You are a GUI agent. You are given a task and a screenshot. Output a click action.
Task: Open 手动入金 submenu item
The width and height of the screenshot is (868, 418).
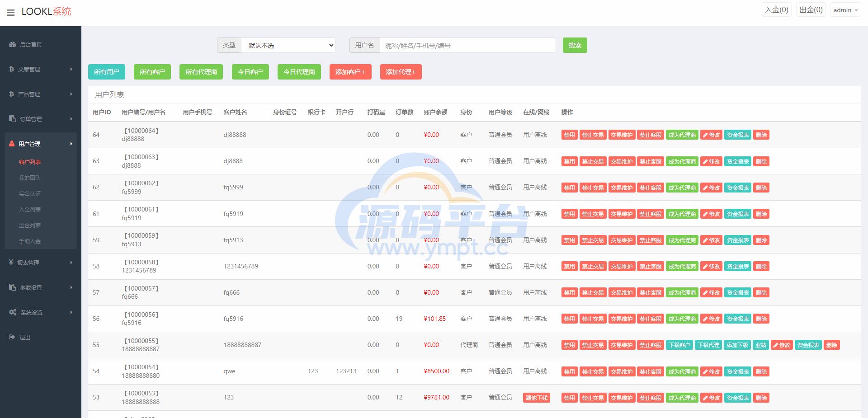click(30, 241)
